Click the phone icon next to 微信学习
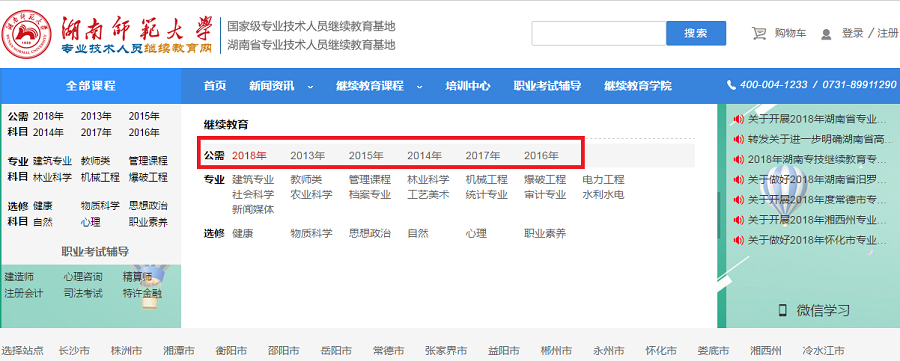 [x=782, y=310]
